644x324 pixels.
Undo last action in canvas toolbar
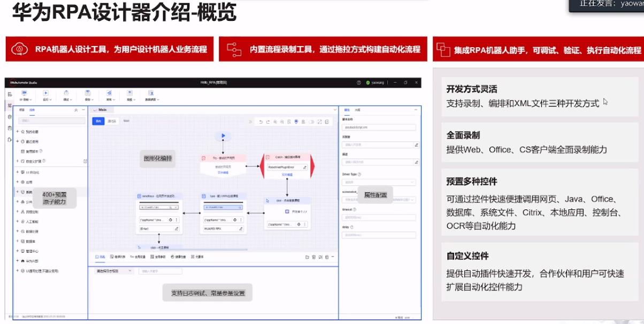coord(261,122)
